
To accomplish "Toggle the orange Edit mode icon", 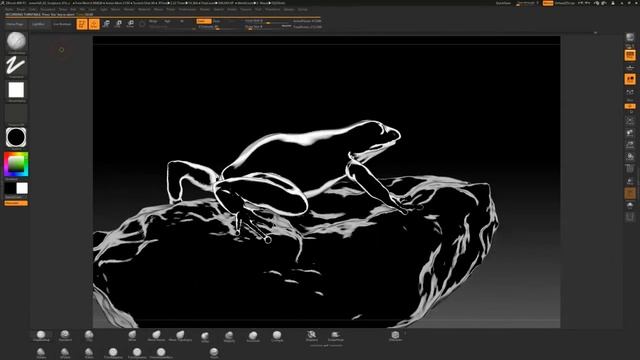I will (x=82, y=24).
